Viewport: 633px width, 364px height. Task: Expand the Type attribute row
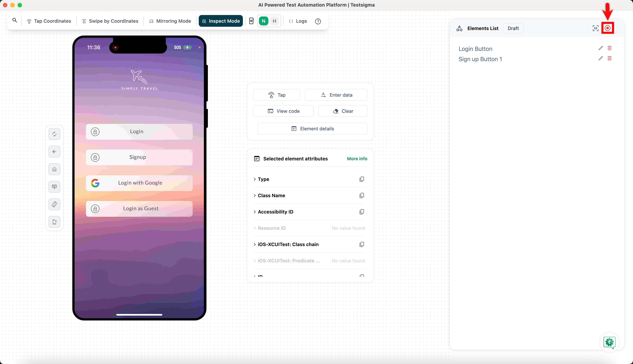tap(263, 179)
